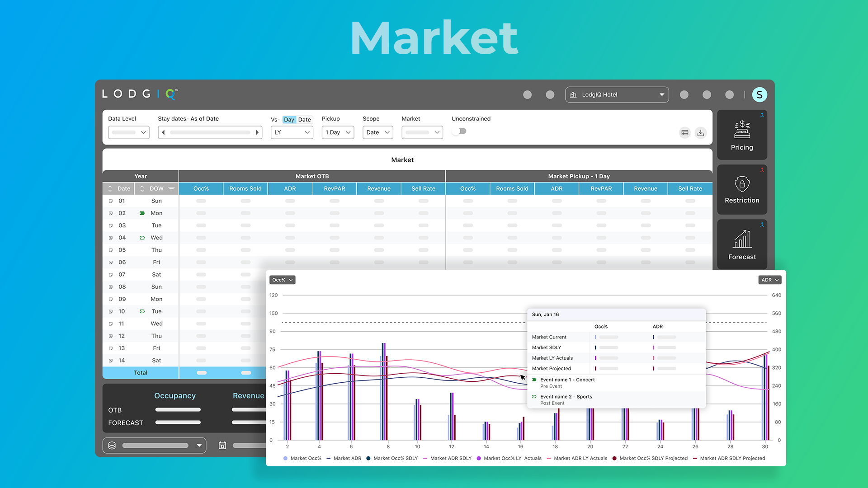Click the calendar icon in the bottom bar
This screenshot has width=868, height=488.
click(222, 446)
